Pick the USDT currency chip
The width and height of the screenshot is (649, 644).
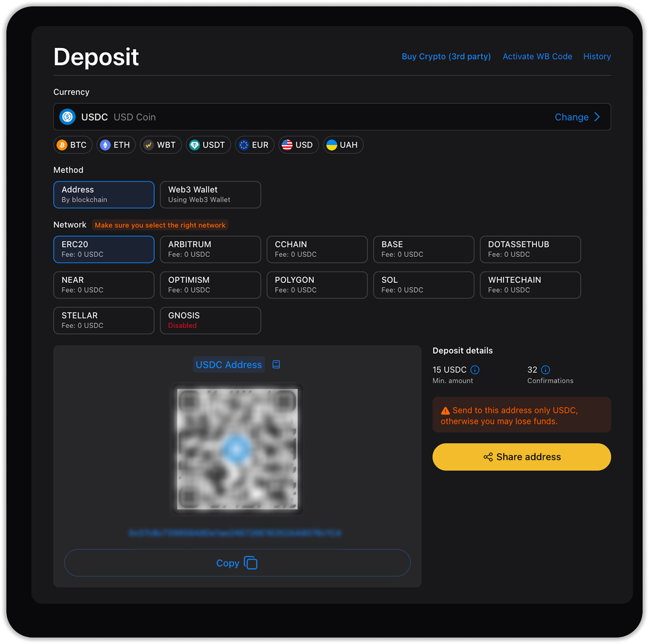click(x=208, y=145)
